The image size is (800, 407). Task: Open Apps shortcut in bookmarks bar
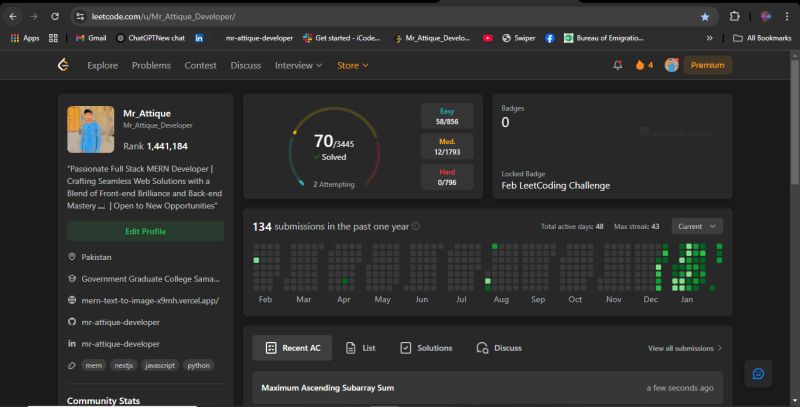(x=24, y=38)
